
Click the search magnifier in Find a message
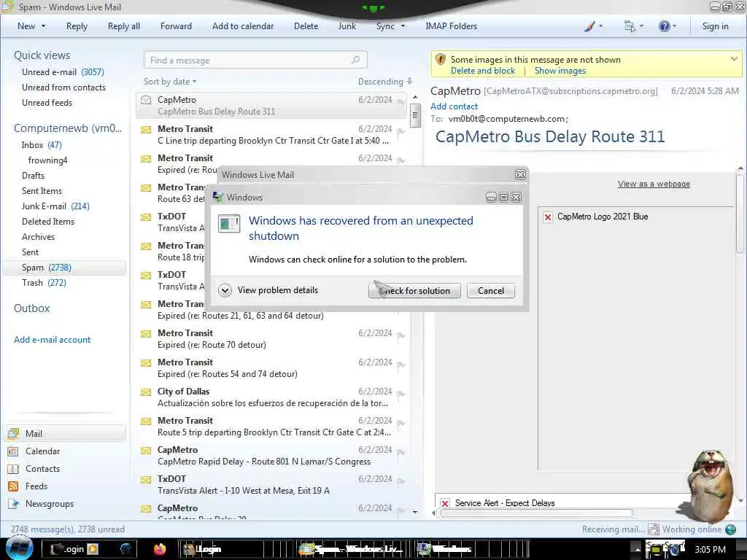[x=355, y=60]
